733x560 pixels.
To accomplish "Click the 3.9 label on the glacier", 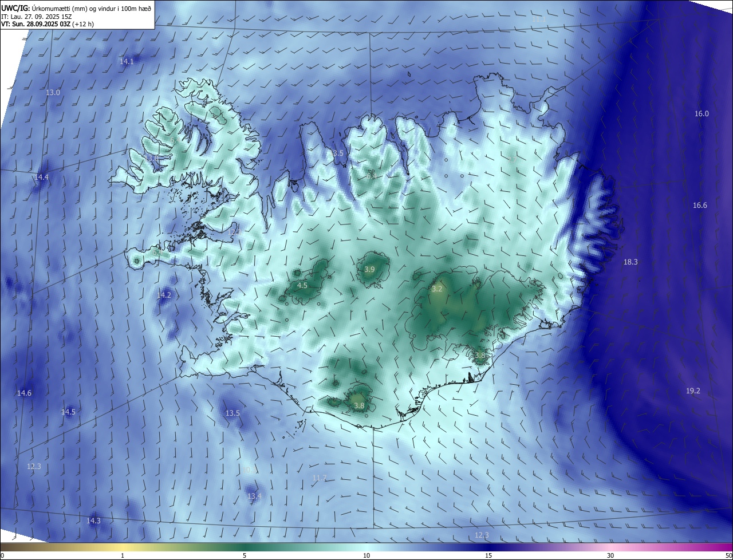I will click(x=370, y=269).
